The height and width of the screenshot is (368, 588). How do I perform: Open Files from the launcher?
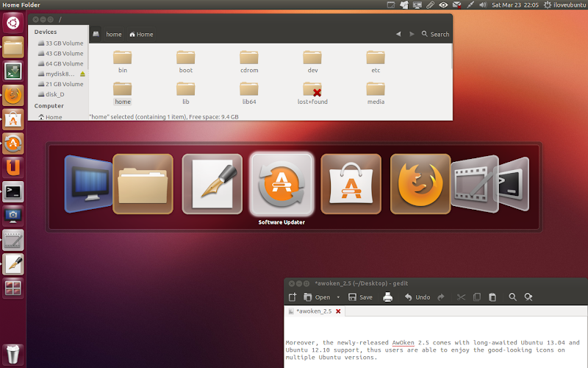(x=12, y=47)
